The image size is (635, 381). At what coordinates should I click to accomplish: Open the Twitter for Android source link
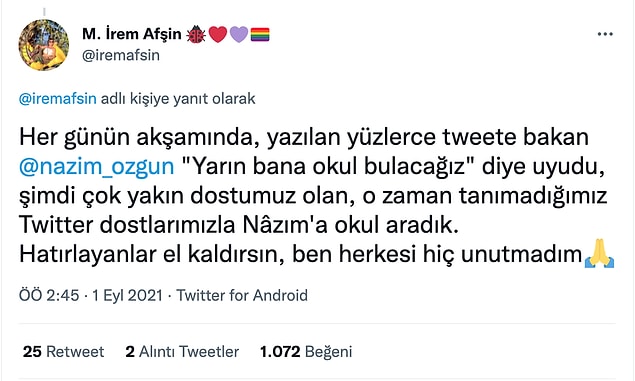242,295
